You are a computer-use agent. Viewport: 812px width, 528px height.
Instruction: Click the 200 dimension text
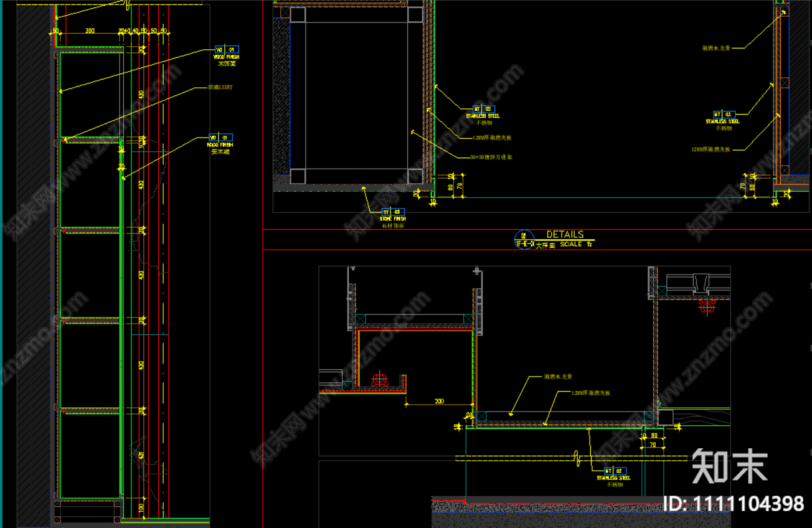pos(439,402)
